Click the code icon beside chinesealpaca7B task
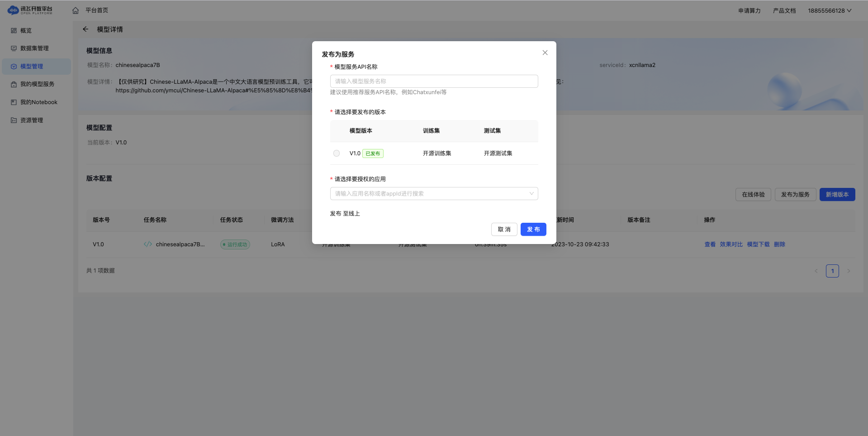The height and width of the screenshot is (436, 868). (x=148, y=244)
